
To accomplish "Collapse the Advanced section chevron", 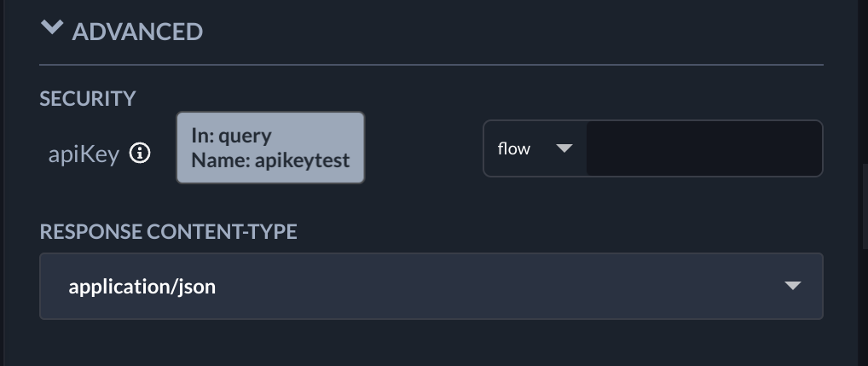I will (x=52, y=29).
